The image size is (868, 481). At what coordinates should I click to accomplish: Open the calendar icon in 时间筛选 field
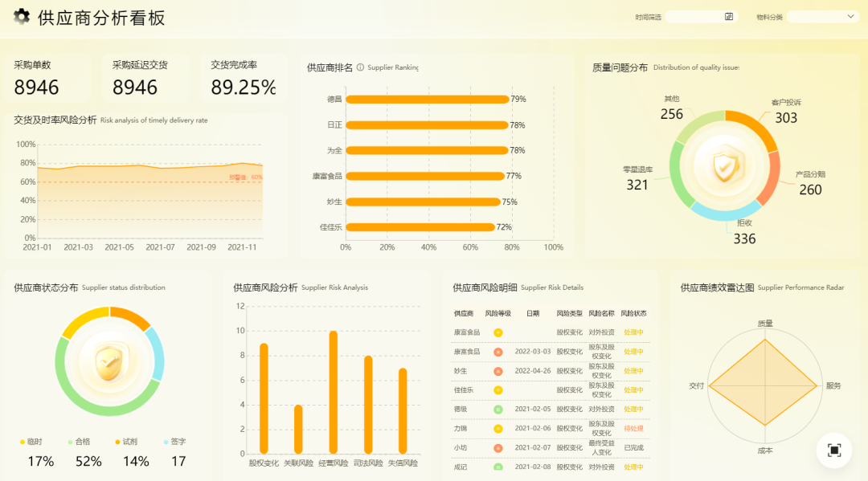coord(729,17)
